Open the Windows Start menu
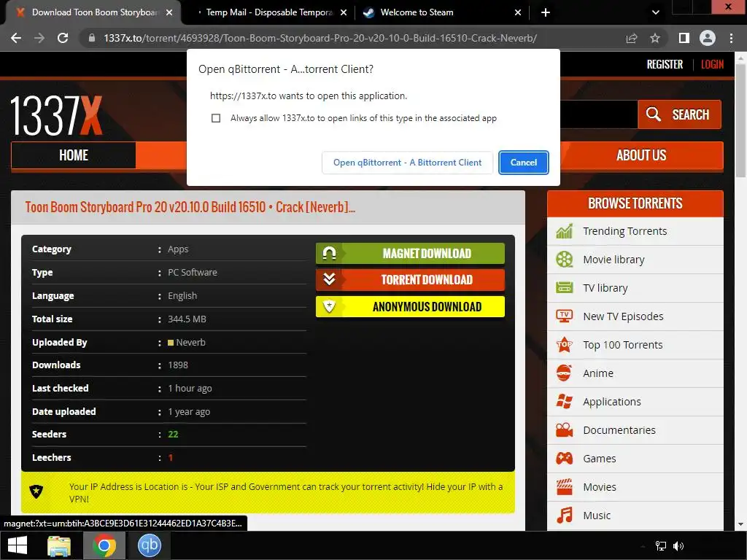Viewport: 747px width, 560px height. click(18, 545)
